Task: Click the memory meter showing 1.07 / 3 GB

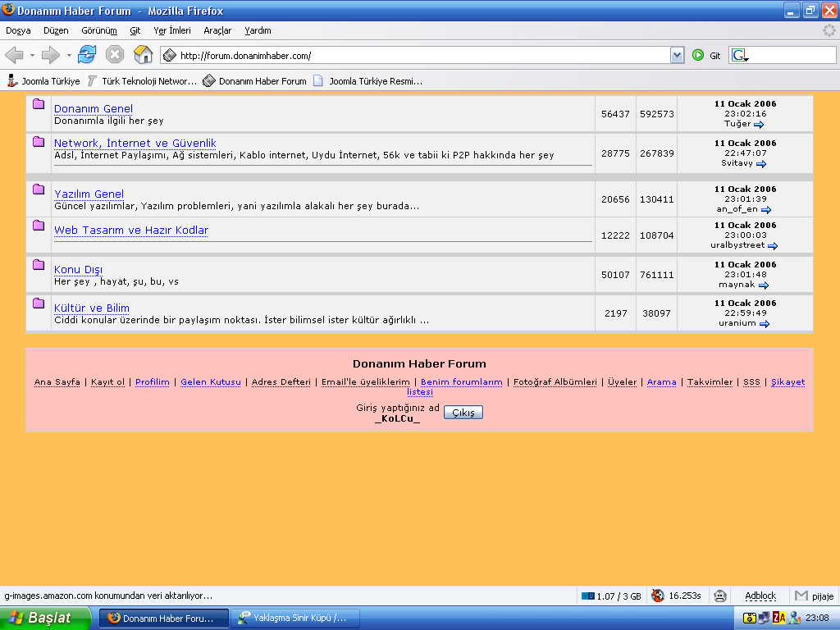Action: (x=611, y=596)
